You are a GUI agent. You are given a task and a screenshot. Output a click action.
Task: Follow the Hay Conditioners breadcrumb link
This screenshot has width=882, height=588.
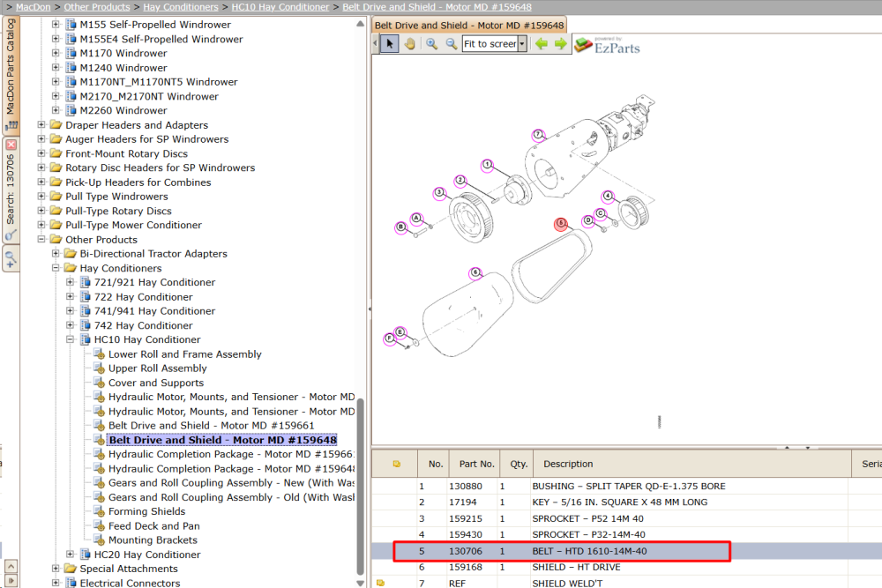(x=181, y=7)
